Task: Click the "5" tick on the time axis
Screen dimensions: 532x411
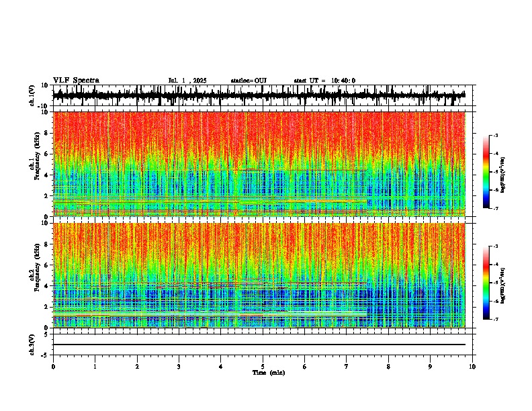Action: pos(263,367)
